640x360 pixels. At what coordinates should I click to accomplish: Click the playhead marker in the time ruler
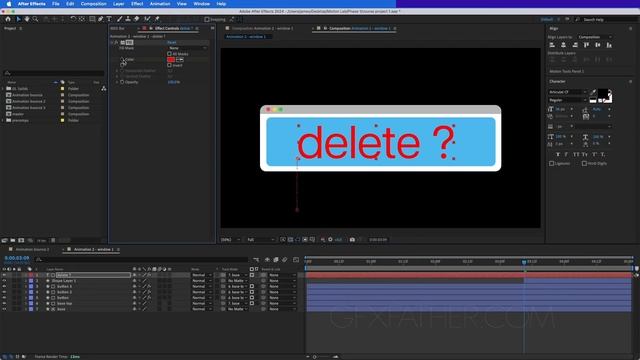[x=524, y=262]
